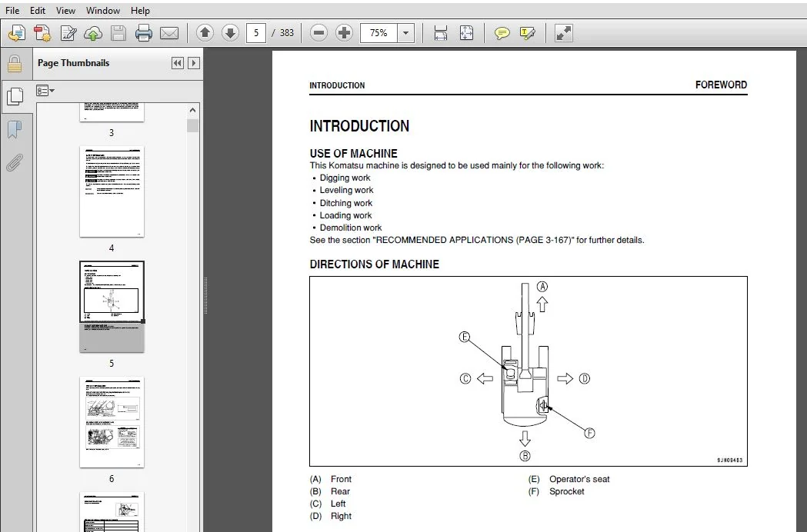Click the total page count '383'
The image size is (807, 532).
[x=287, y=34]
